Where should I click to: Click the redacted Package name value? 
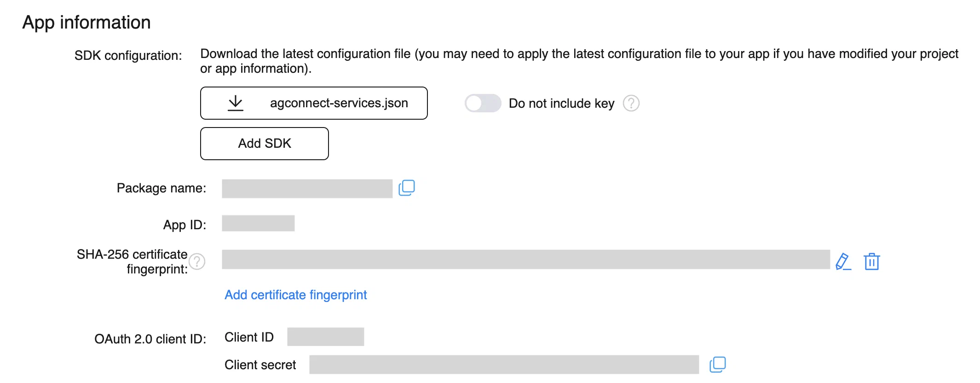pos(307,189)
